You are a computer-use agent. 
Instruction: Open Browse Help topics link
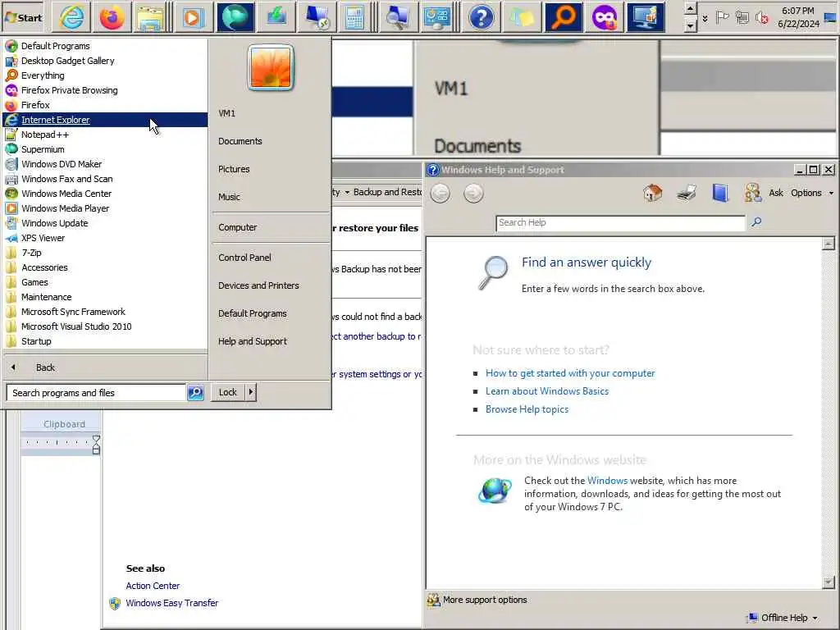coord(527,409)
